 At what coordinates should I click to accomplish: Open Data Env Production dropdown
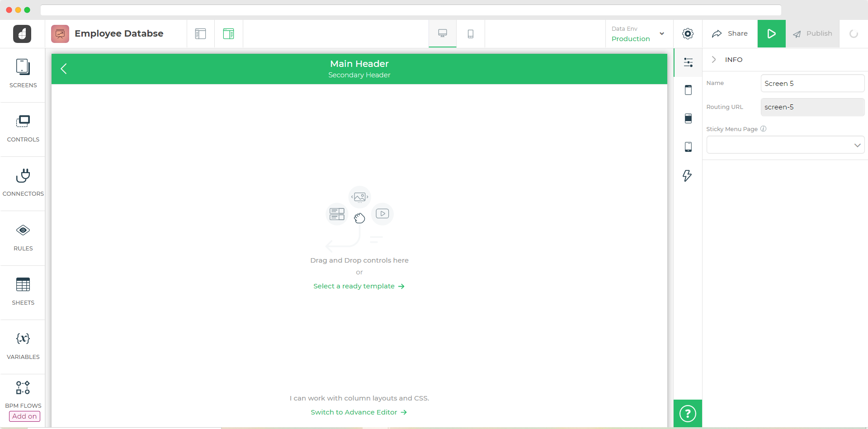tap(638, 34)
